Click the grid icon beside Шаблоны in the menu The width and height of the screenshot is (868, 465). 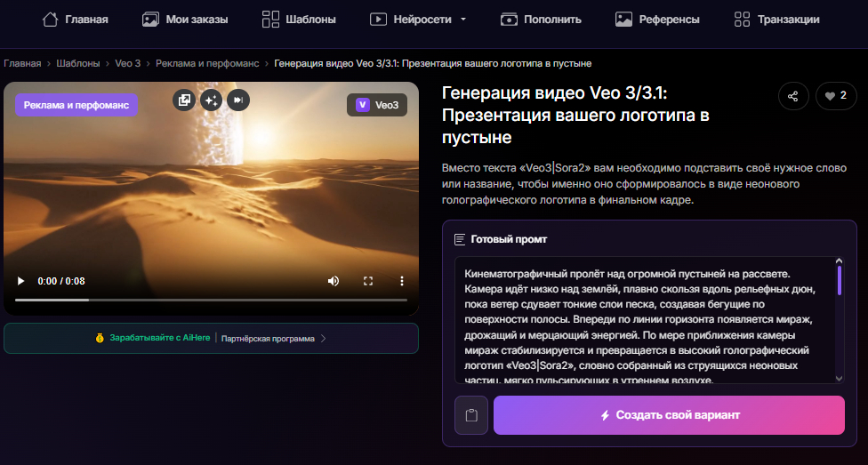(270, 20)
